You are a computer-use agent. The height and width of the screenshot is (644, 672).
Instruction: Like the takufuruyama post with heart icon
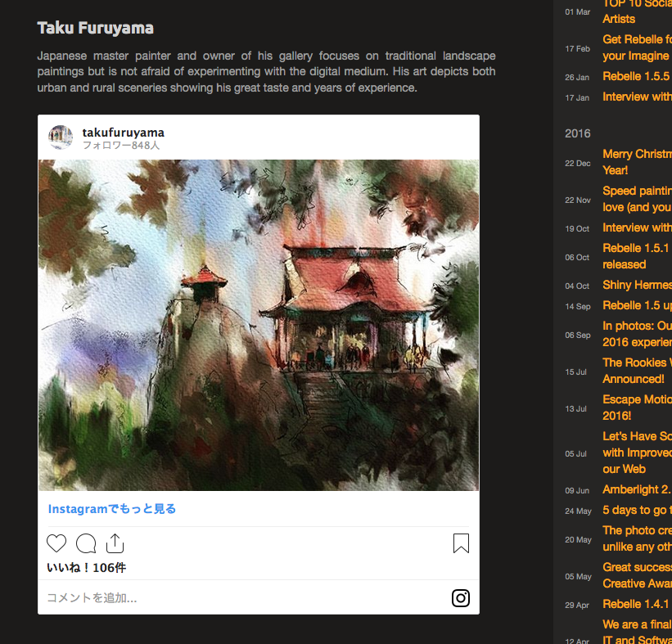[x=56, y=543]
